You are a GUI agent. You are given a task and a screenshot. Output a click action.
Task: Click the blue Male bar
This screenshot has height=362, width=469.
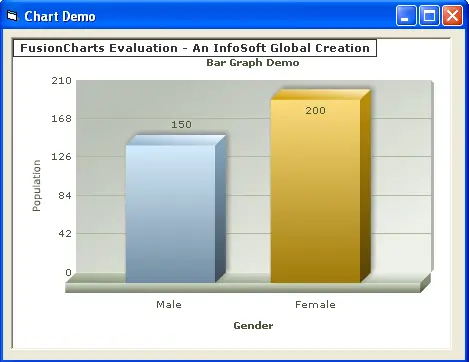(176, 209)
